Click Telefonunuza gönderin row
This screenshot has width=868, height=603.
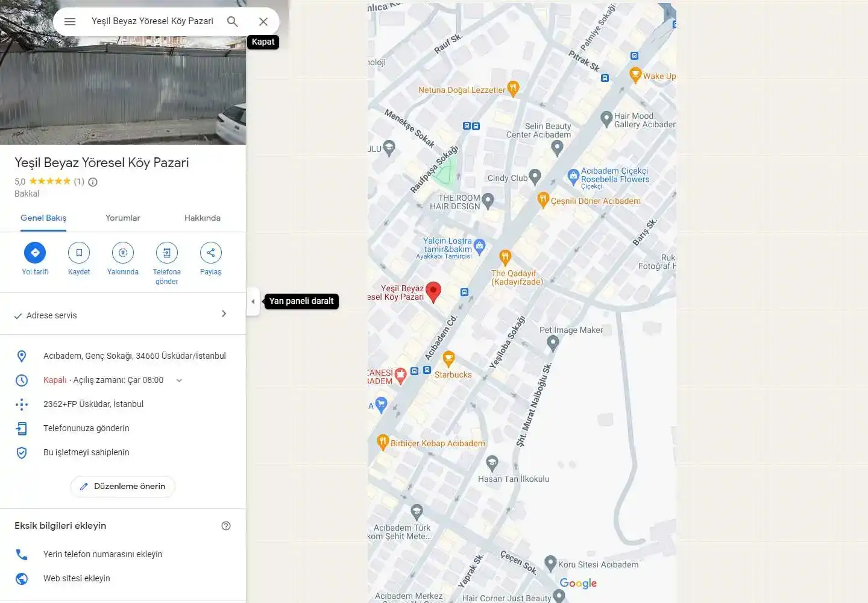pyautogui.click(x=123, y=428)
